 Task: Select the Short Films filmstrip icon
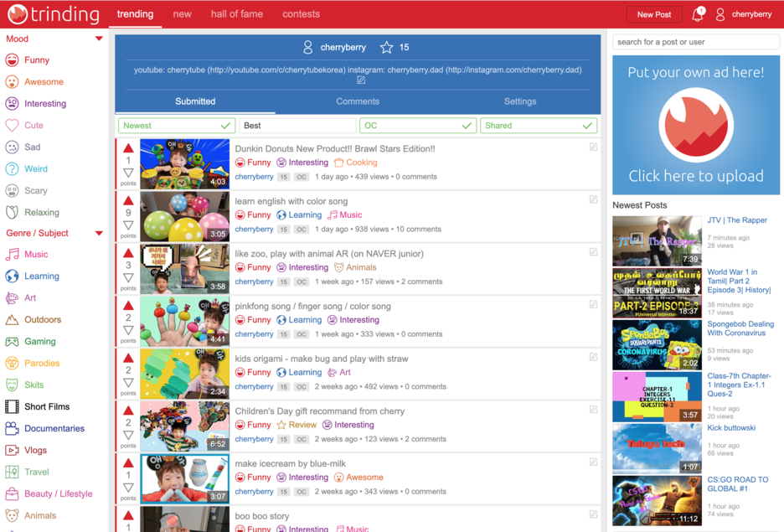click(12, 406)
